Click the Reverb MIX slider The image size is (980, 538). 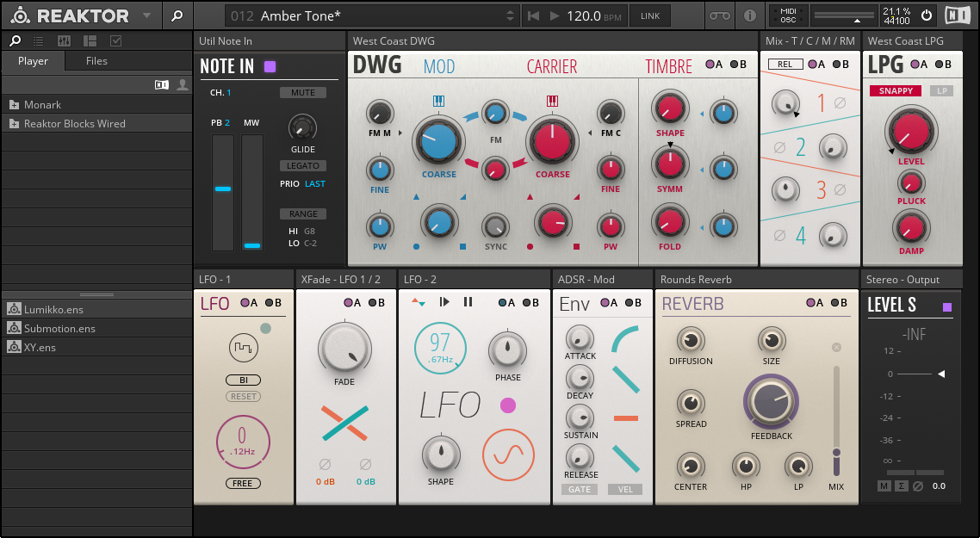tap(836, 423)
